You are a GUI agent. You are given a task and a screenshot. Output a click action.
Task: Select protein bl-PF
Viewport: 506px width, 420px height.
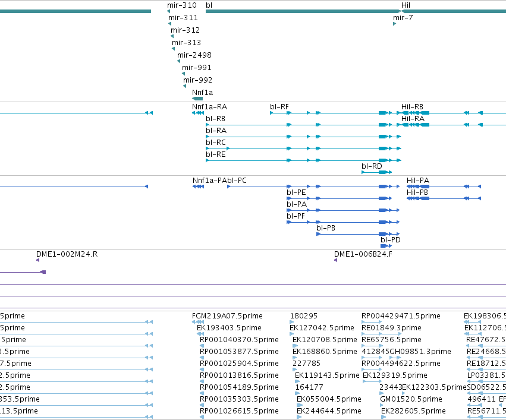tap(343, 222)
